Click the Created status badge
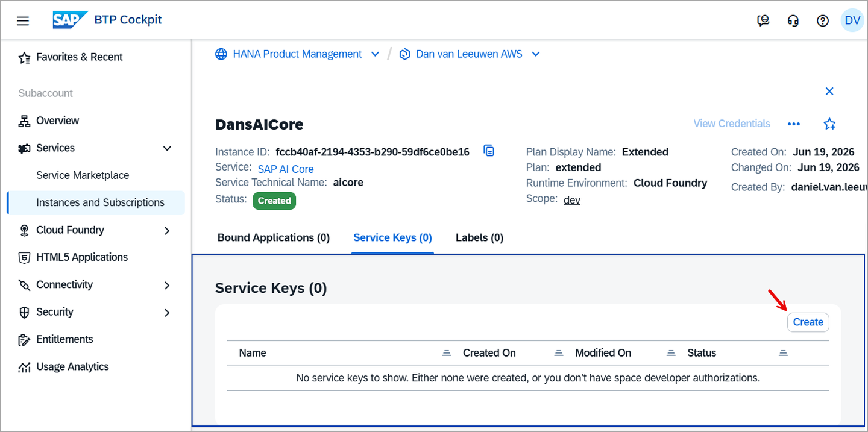868x432 pixels. (274, 201)
